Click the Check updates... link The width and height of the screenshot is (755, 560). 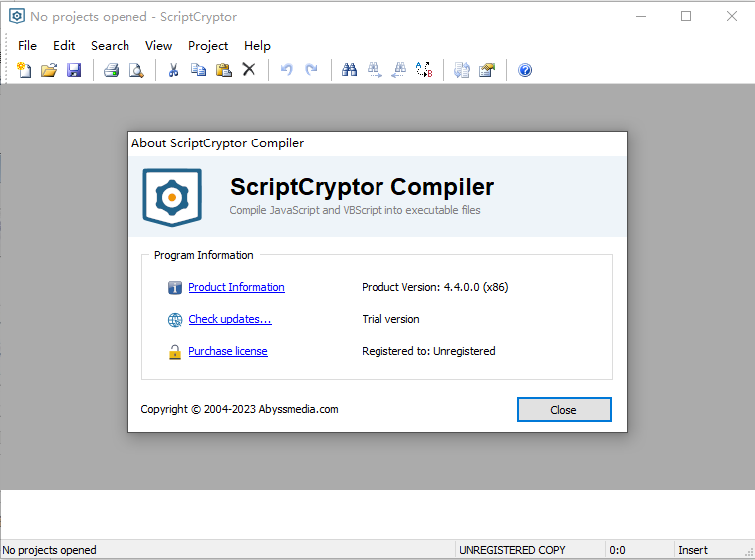pos(230,319)
